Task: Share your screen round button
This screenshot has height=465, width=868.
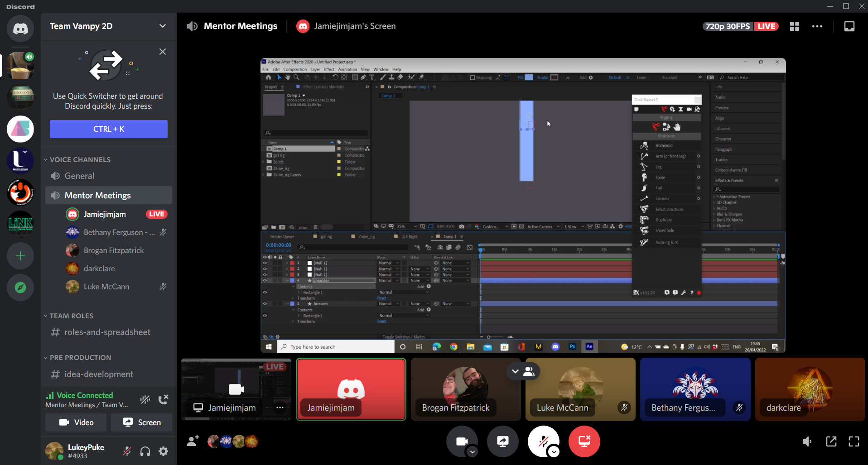Action: click(503, 441)
